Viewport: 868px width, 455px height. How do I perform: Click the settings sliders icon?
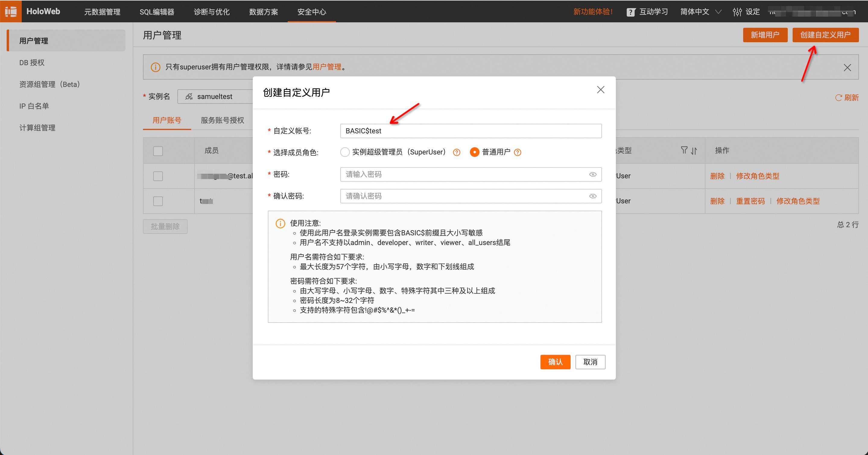(x=737, y=12)
